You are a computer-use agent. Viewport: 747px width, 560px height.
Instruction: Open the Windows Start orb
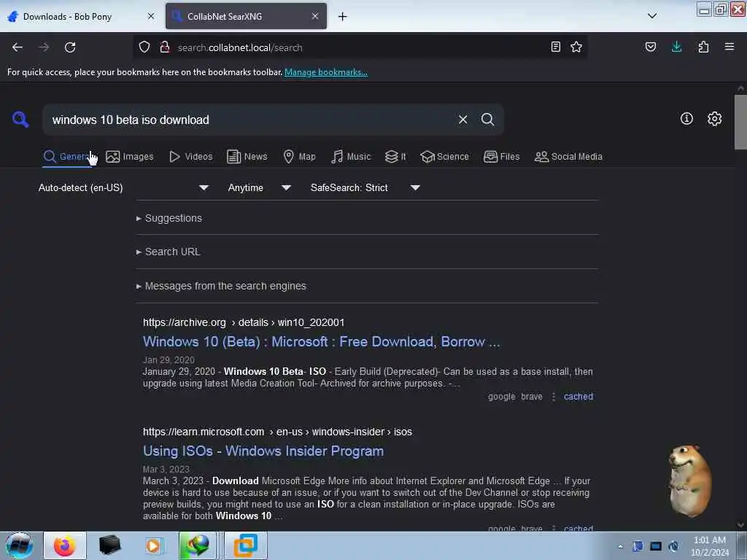pyautogui.click(x=20, y=545)
